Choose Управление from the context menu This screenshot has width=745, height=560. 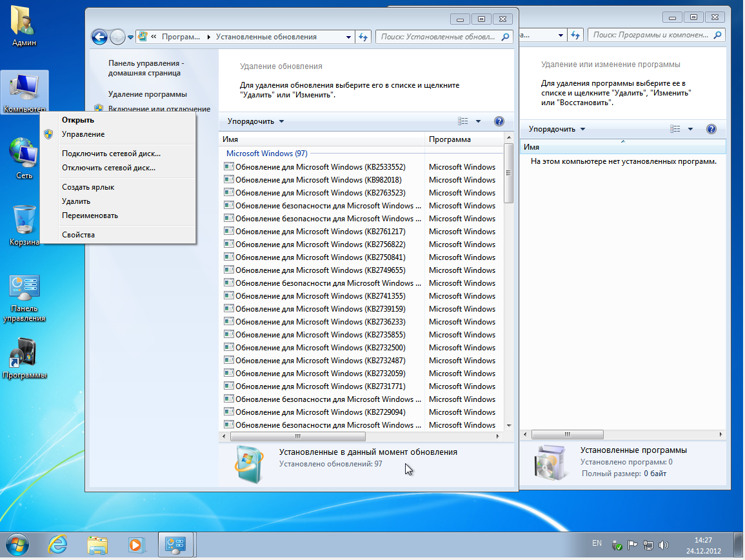83,134
